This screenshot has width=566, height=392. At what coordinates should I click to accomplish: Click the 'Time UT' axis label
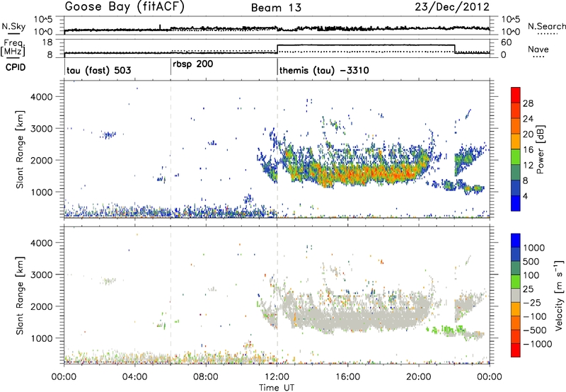point(277,388)
